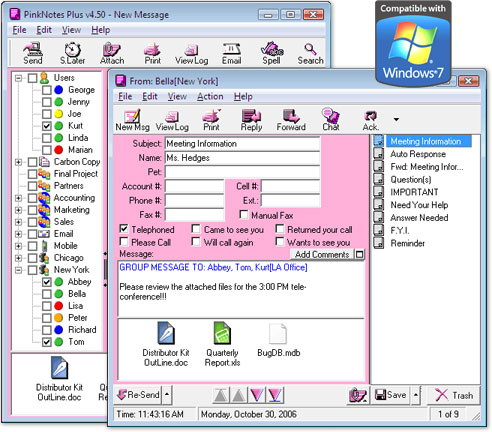The image size is (492, 432).
Task: Go to previous message gray up arrow
Action: pyautogui.click(x=238, y=395)
